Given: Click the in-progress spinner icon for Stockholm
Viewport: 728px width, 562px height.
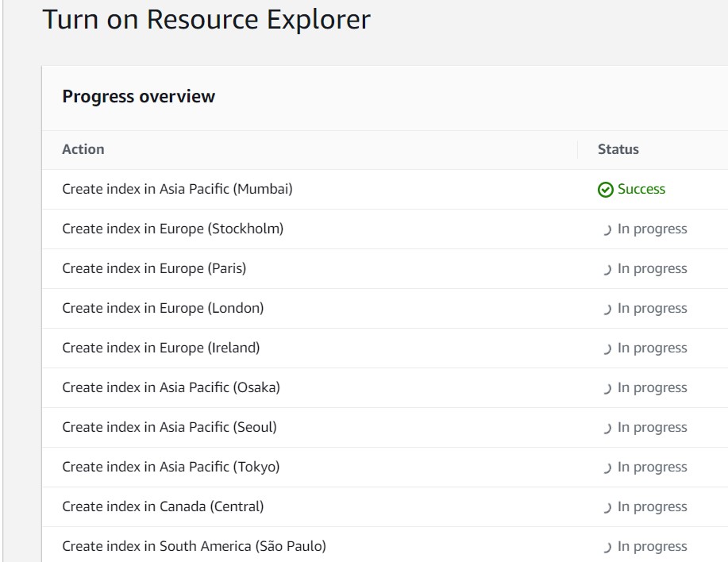Looking at the screenshot, I should pos(608,229).
